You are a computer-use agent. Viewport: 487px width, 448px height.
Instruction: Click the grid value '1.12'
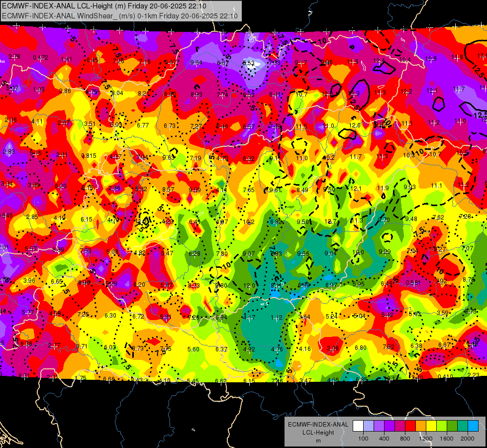(277, 318)
